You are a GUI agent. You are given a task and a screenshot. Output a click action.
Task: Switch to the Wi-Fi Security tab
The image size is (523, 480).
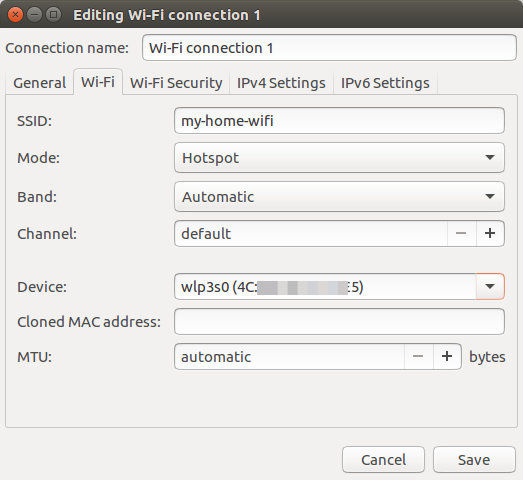click(x=176, y=83)
